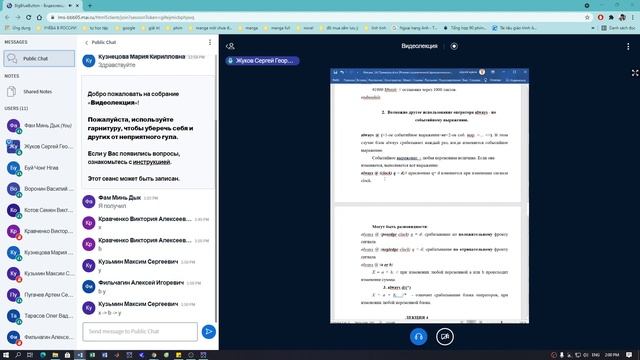Open the manga bookmark folder
This screenshot has height=360, width=640.
click(x=248, y=28)
